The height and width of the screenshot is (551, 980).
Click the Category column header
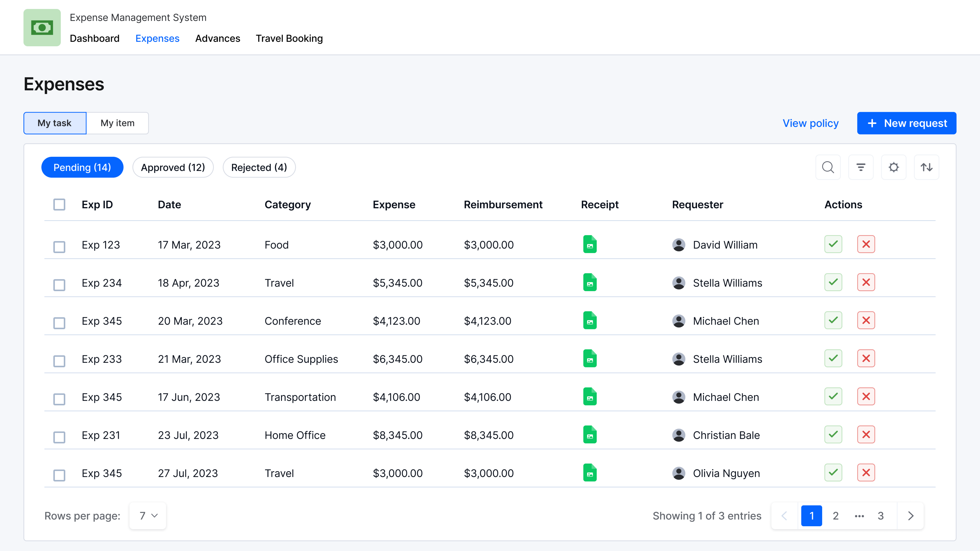(288, 204)
